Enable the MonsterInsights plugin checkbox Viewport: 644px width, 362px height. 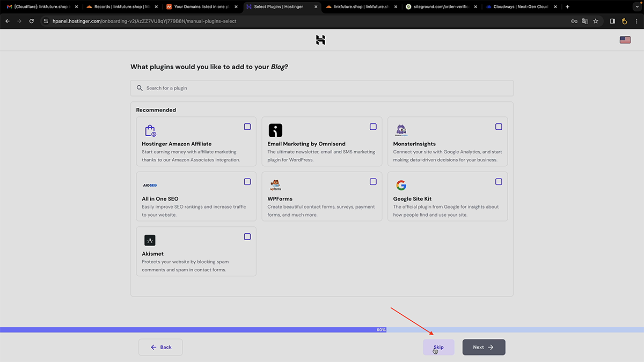pyautogui.click(x=499, y=127)
